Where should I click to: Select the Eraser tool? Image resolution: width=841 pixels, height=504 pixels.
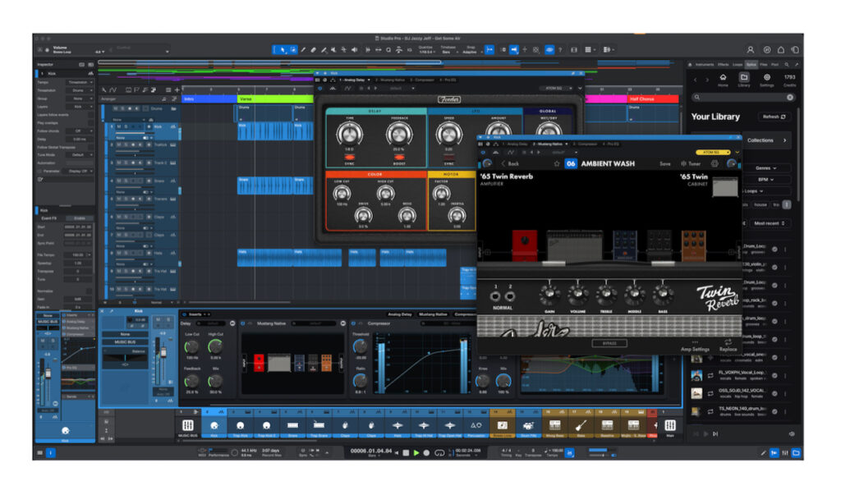click(313, 50)
